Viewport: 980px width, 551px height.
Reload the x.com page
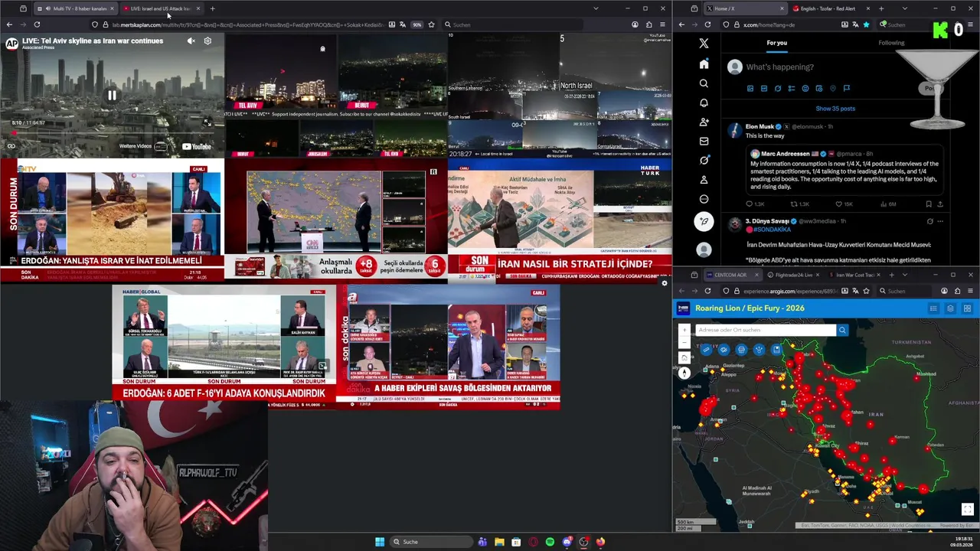707,24
